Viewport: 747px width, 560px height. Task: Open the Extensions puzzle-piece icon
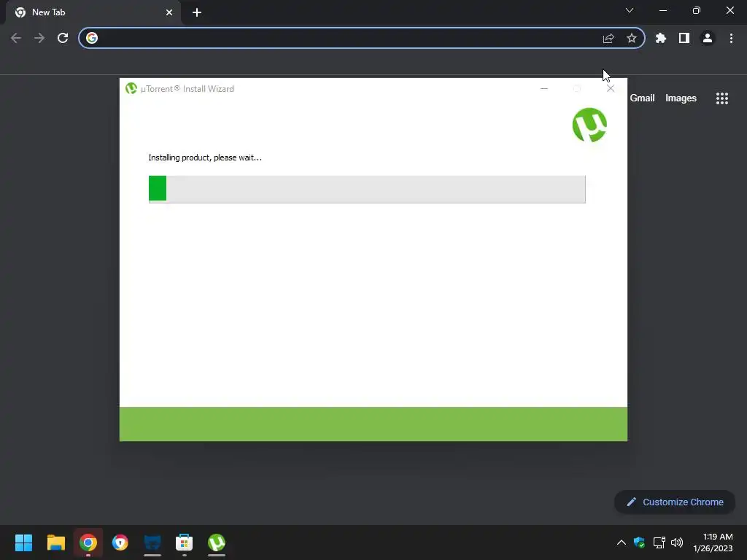[x=661, y=38]
